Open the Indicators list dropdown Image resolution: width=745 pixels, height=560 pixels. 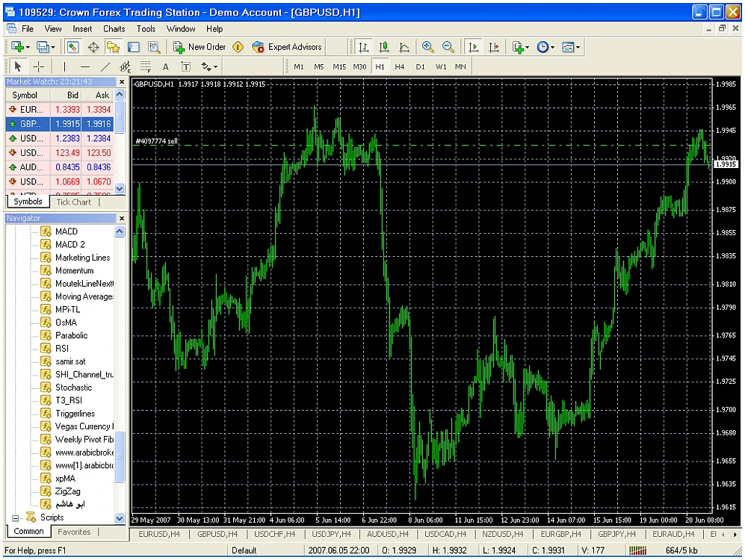[x=520, y=47]
